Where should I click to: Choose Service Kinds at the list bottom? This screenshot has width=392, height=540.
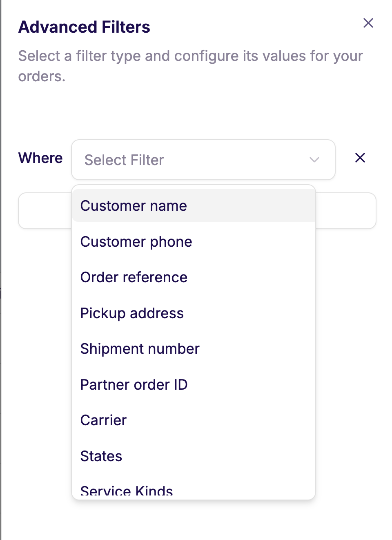click(x=127, y=490)
